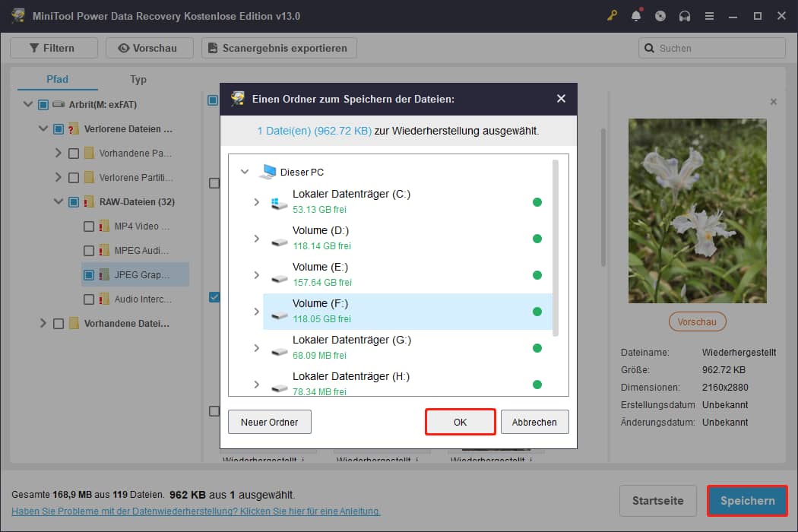Screen dimensions: 798x532
Task: Toggle RAW-Dateien (32) checkbox
Action: point(73,201)
